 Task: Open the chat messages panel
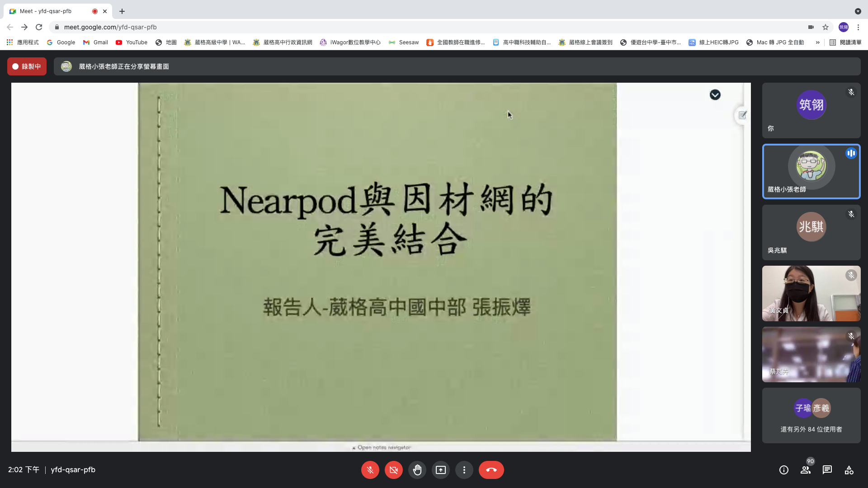coord(827,470)
